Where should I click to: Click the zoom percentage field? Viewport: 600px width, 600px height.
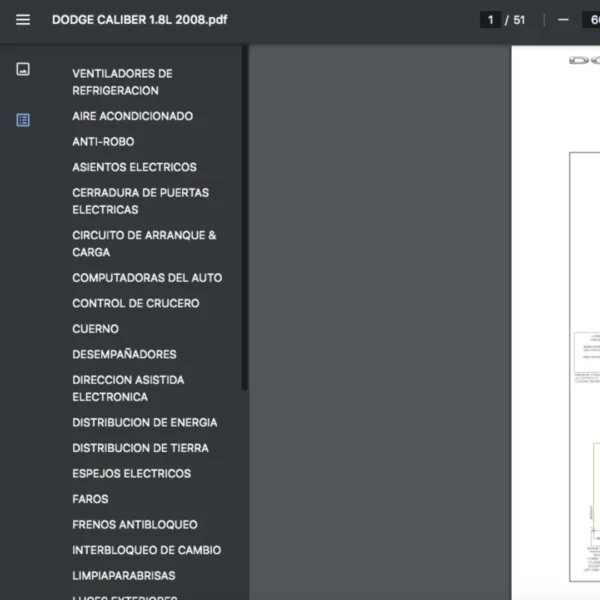[x=591, y=20]
